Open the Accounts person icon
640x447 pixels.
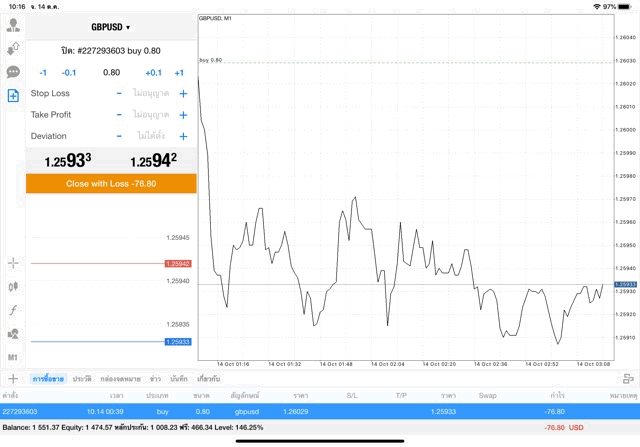point(13,25)
